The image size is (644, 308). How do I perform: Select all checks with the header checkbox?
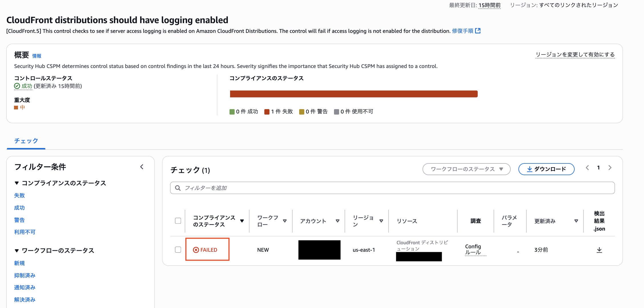(x=178, y=221)
